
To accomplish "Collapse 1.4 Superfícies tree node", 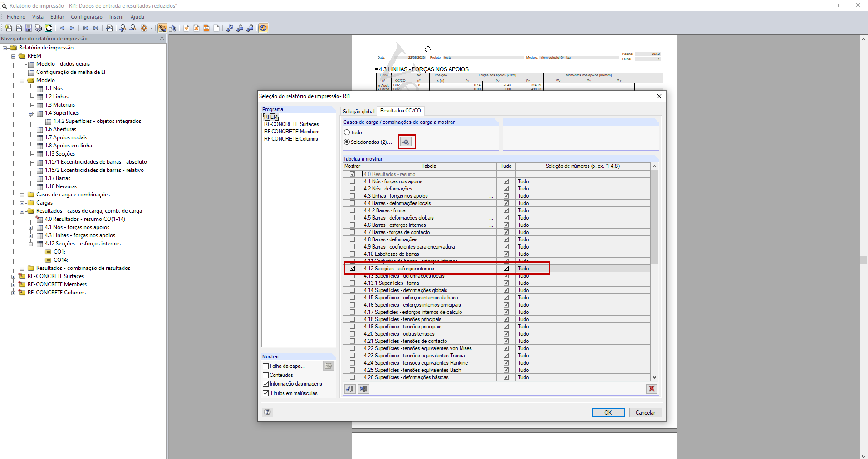I will (31, 113).
